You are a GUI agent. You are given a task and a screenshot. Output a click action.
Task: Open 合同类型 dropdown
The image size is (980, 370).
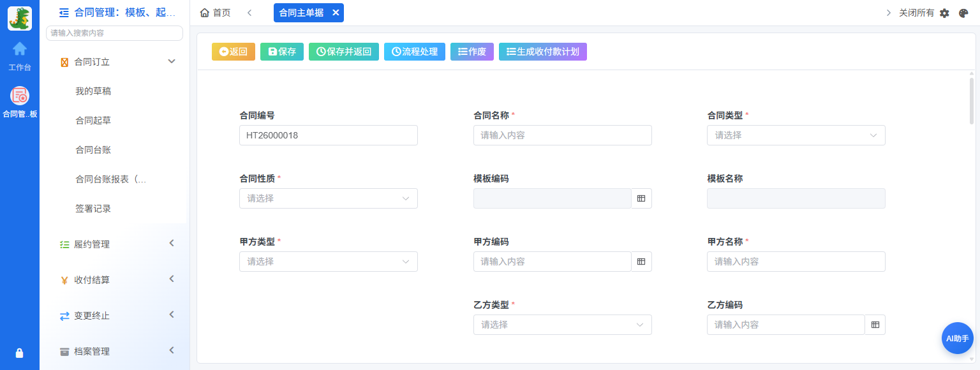click(796, 135)
